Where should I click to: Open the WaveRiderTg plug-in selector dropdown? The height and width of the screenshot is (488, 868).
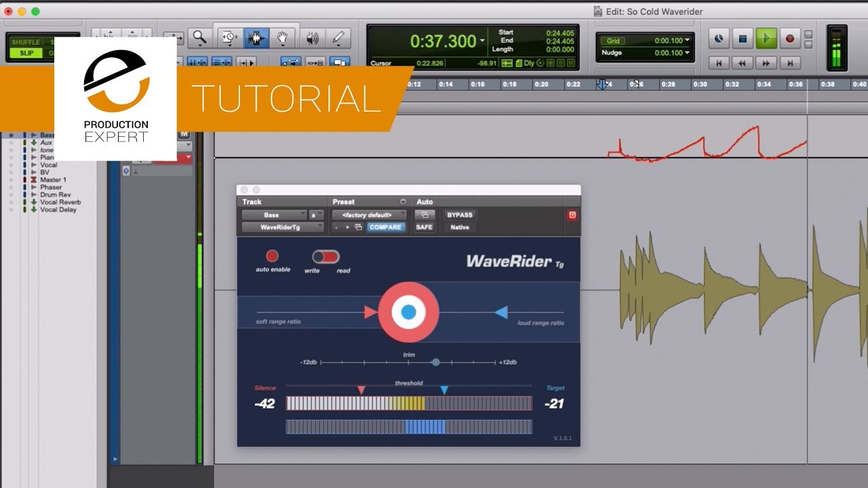point(283,227)
